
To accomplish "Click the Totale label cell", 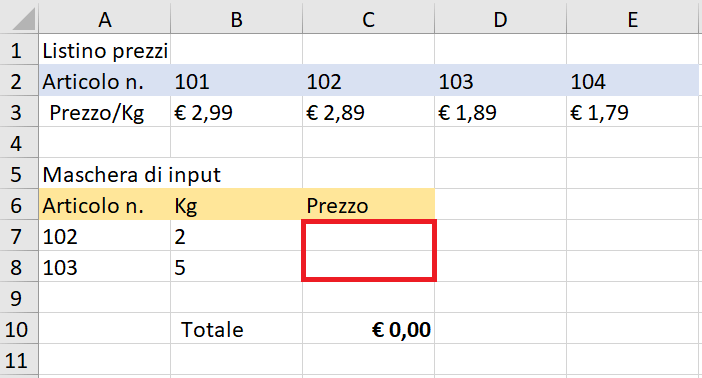I will click(236, 328).
